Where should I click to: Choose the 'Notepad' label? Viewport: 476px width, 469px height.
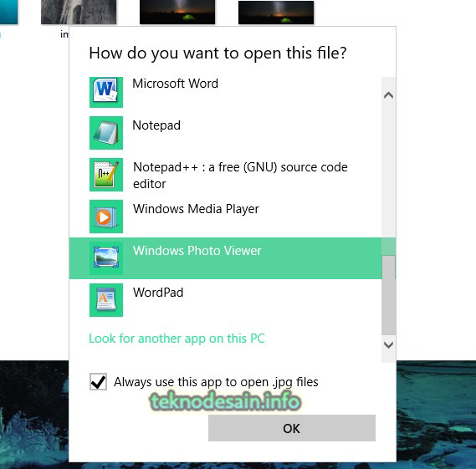(x=156, y=125)
